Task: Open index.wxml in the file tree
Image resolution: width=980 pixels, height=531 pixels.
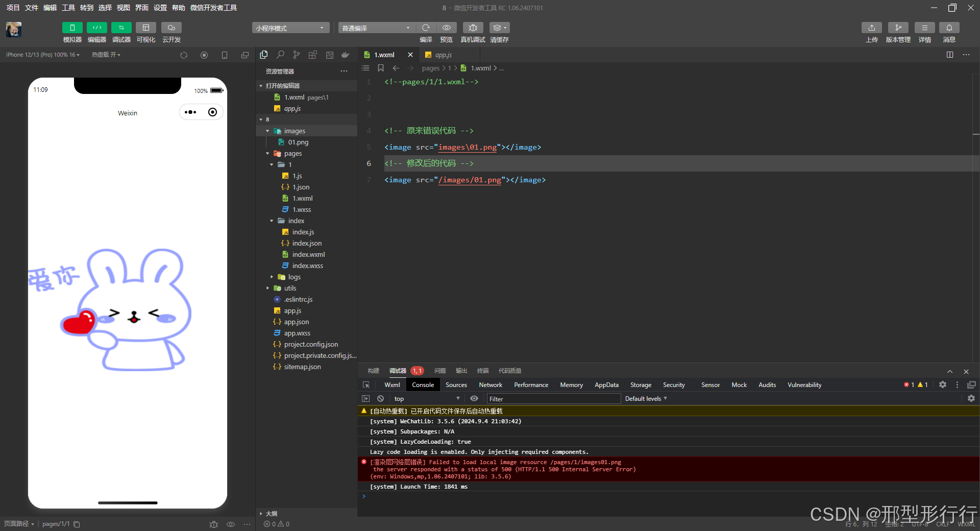Action: (308, 254)
